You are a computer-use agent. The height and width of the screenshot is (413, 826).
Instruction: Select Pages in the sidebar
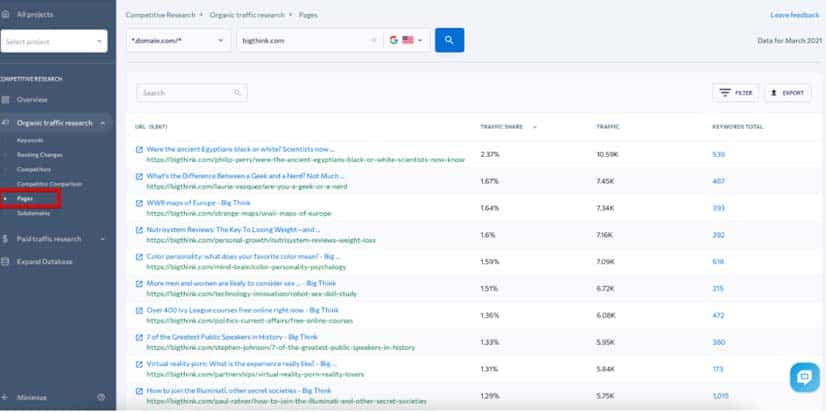click(x=25, y=199)
